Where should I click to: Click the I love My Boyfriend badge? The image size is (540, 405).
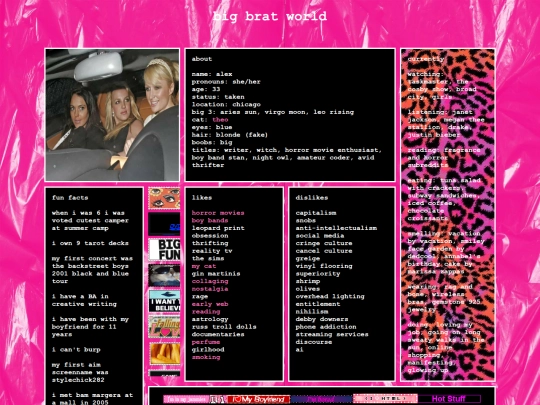coord(259,399)
